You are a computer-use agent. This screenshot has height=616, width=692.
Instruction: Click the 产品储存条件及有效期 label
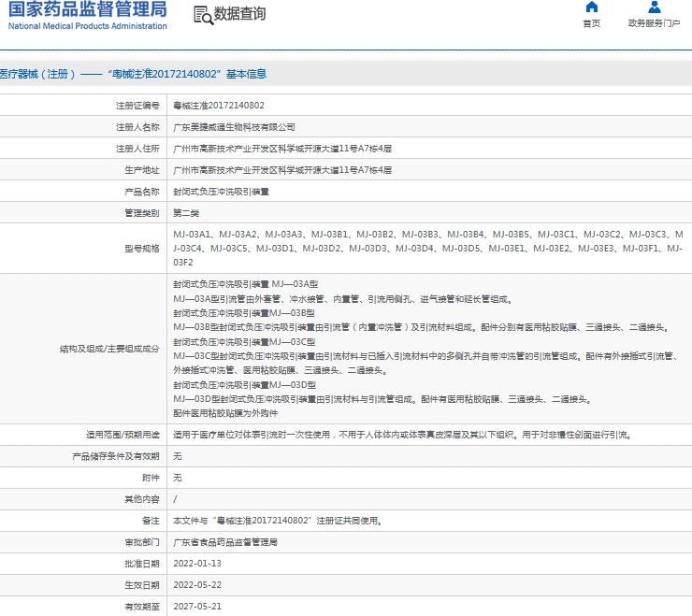point(116,456)
